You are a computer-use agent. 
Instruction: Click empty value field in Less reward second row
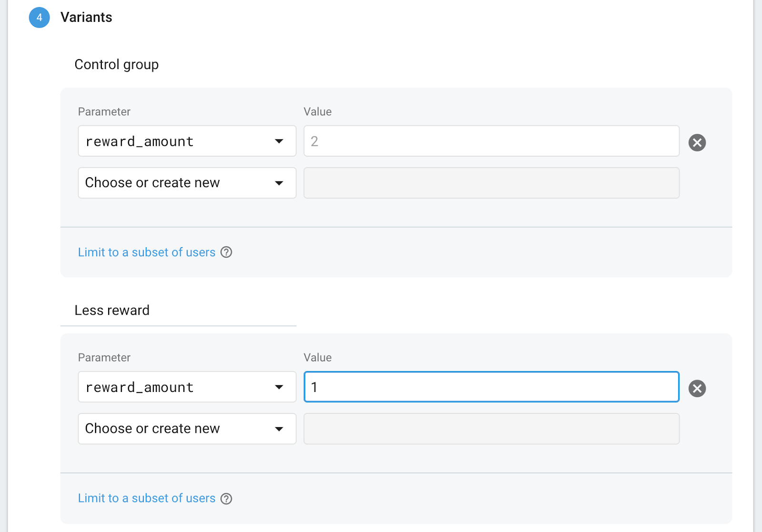[x=491, y=429]
